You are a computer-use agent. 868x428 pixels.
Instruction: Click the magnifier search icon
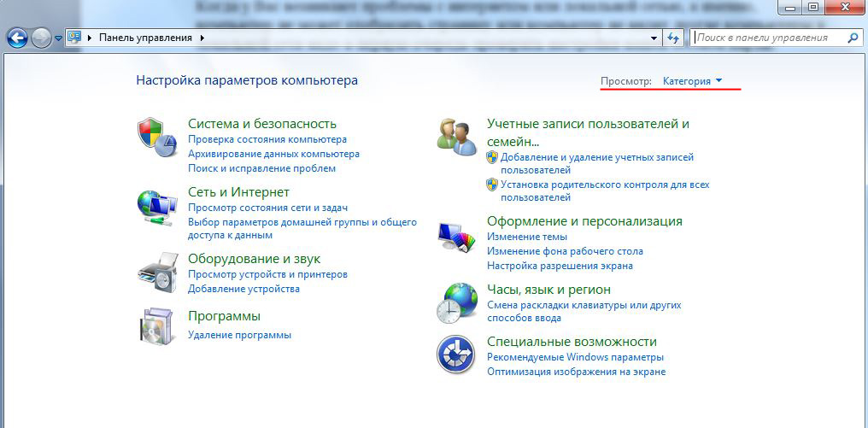(x=852, y=38)
